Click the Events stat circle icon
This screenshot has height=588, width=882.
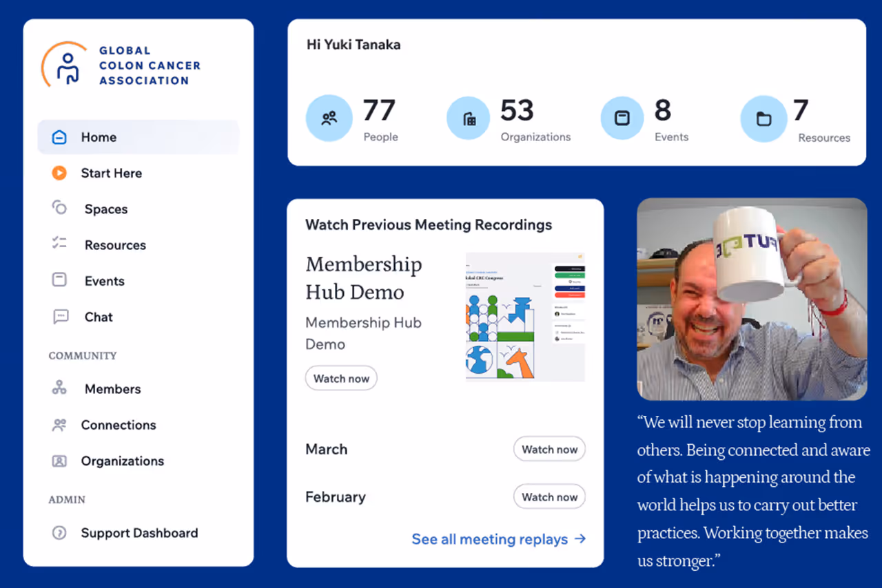tap(622, 118)
